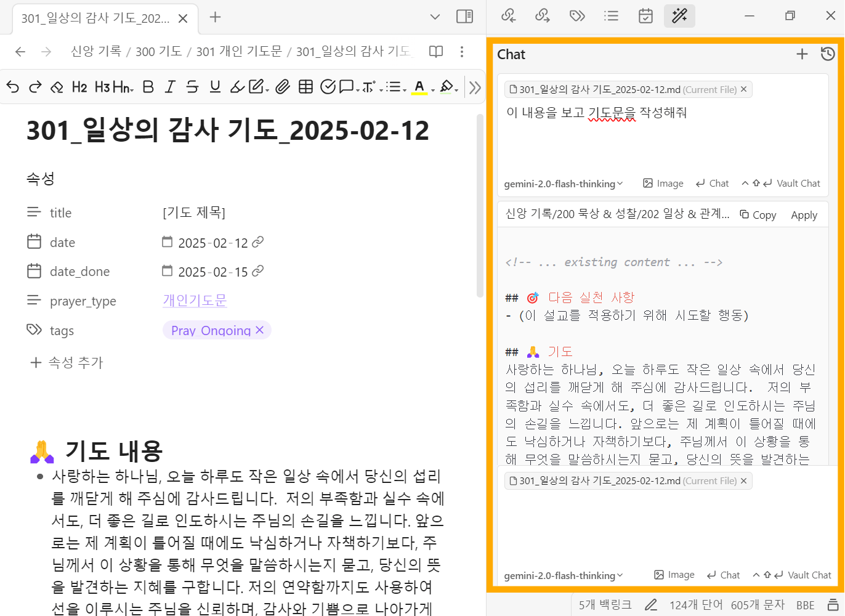
Task: Open the outline sidebar tab
Action: tap(611, 16)
